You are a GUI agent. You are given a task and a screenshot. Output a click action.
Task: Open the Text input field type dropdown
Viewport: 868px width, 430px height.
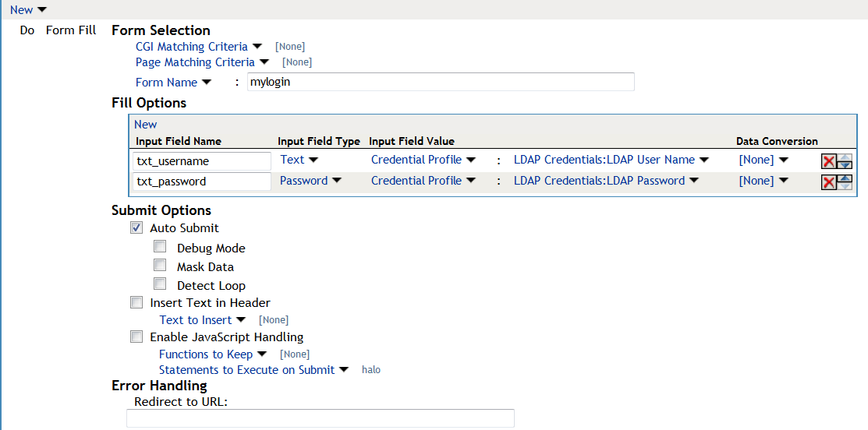[x=299, y=160]
